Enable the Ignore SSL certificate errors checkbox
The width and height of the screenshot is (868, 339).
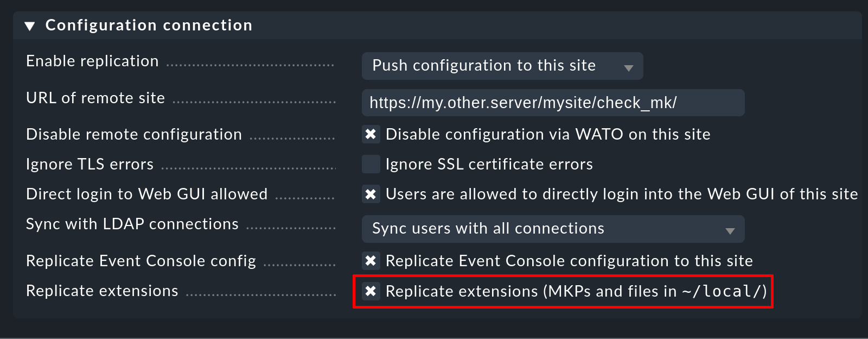tap(371, 164)
